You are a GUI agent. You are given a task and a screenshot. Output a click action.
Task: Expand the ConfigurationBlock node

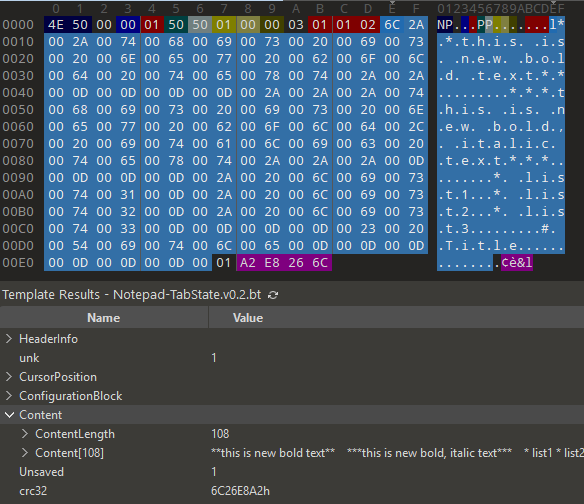coord(9,396)
